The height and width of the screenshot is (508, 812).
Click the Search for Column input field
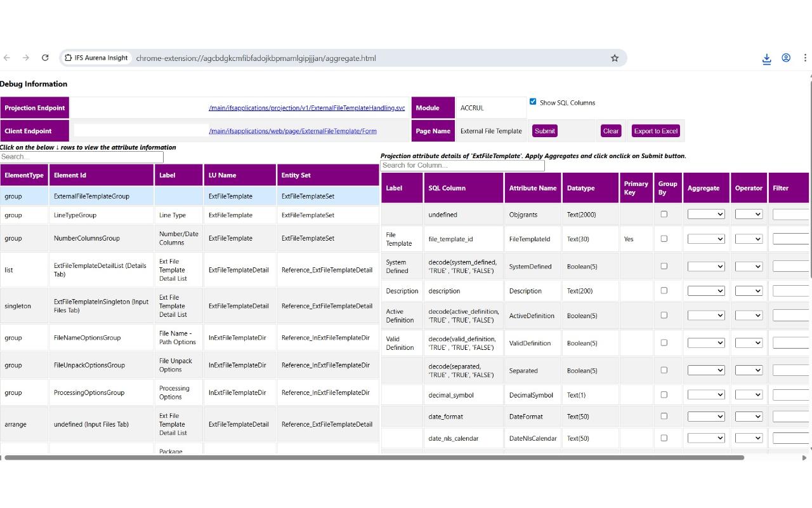click(x=462, y=165)
